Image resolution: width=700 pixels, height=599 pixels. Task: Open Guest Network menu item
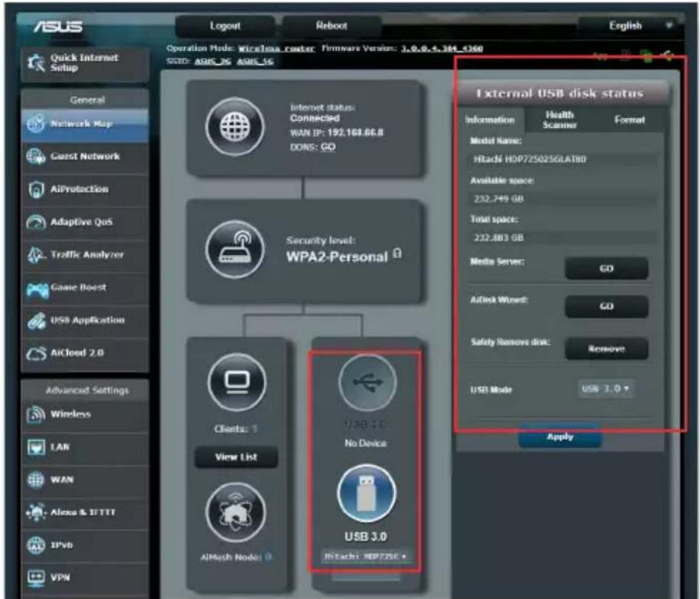84,156
